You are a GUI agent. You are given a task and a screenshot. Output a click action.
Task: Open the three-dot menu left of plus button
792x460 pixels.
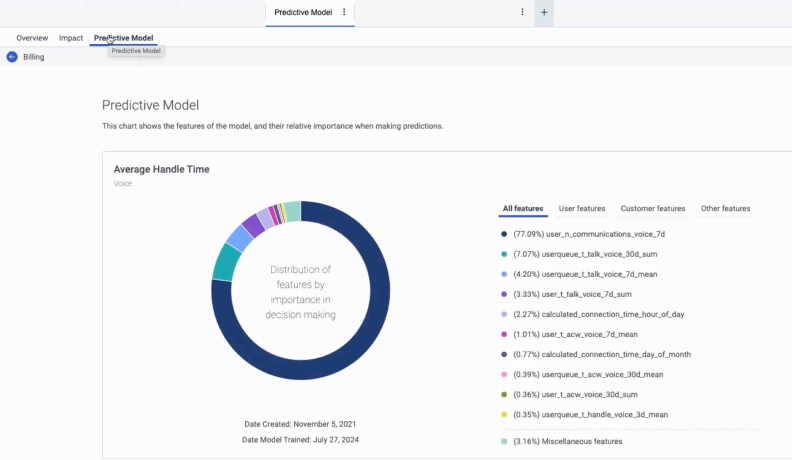click(522, 12)
